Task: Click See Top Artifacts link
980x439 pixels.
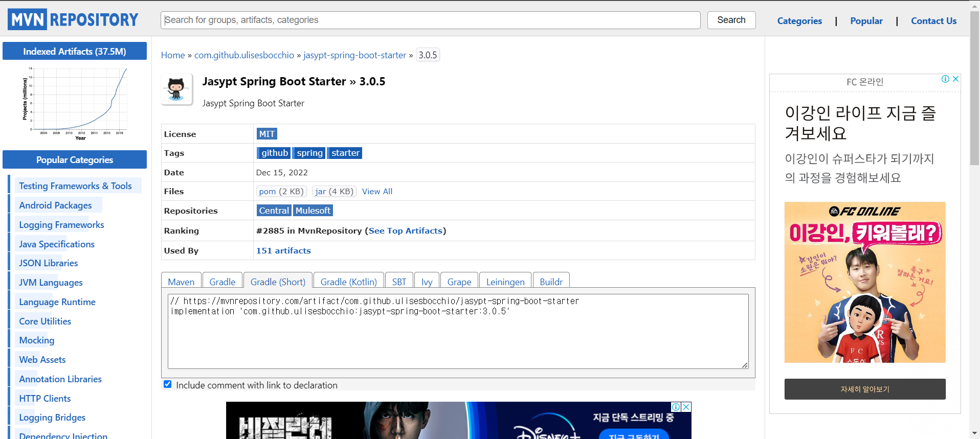Action: [405, 230]
